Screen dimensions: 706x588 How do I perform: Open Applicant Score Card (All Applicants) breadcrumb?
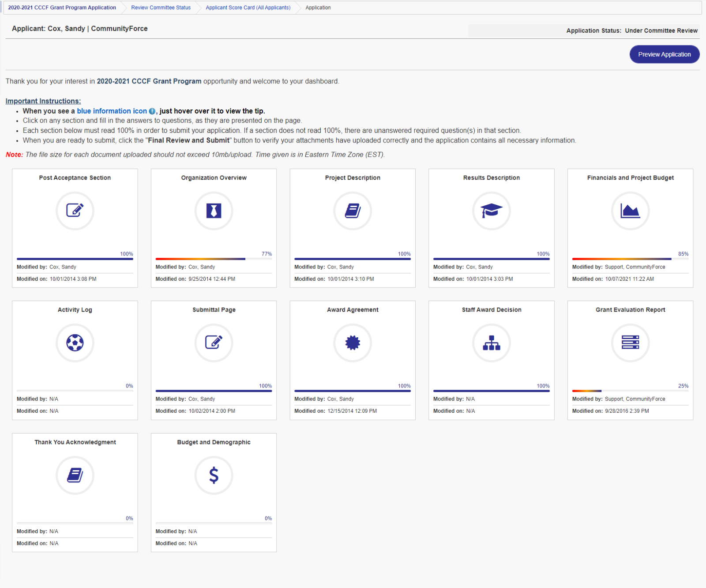[248, 8]
